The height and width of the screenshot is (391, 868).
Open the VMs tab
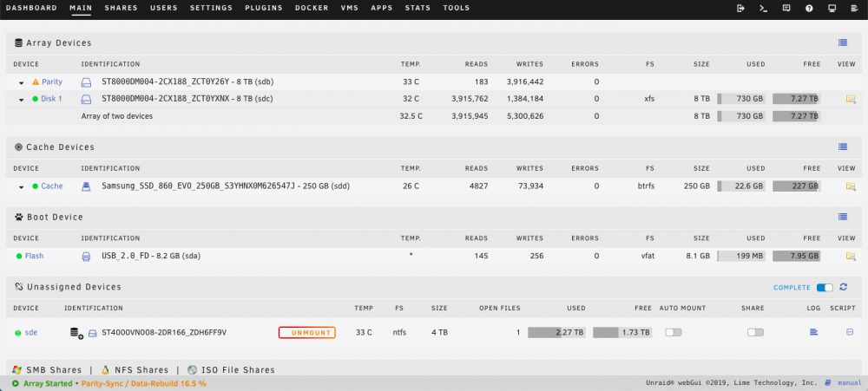pyautogui.click(x=350, y=9)
